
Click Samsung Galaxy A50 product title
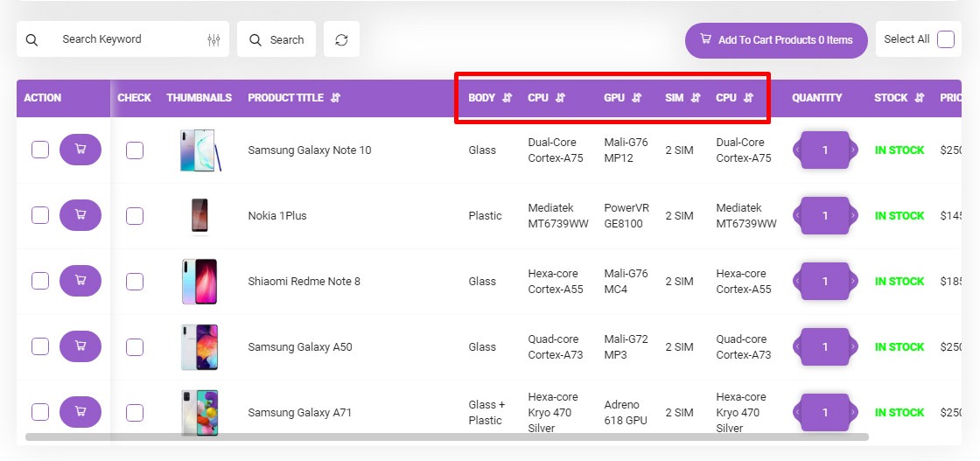pyautogui.click(x=300, y=346)
